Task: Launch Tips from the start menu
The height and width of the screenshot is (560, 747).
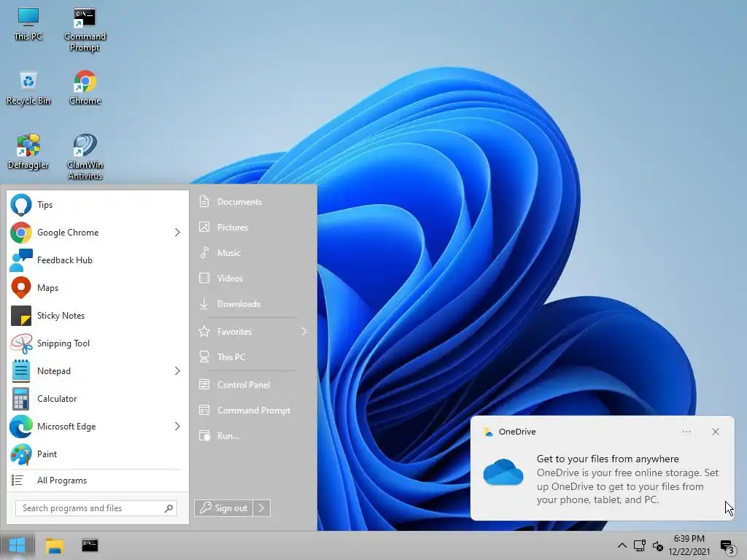Action: click(x=97, y=205)
